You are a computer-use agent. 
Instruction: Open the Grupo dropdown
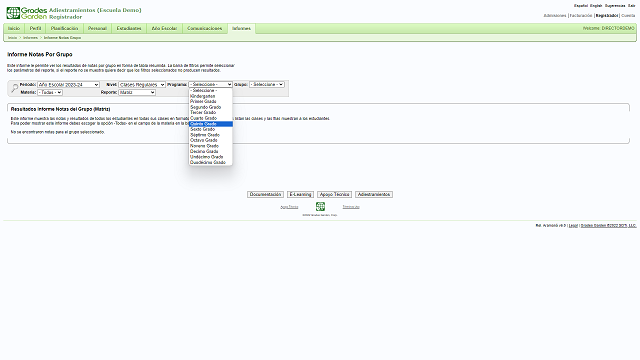(267, 84)
